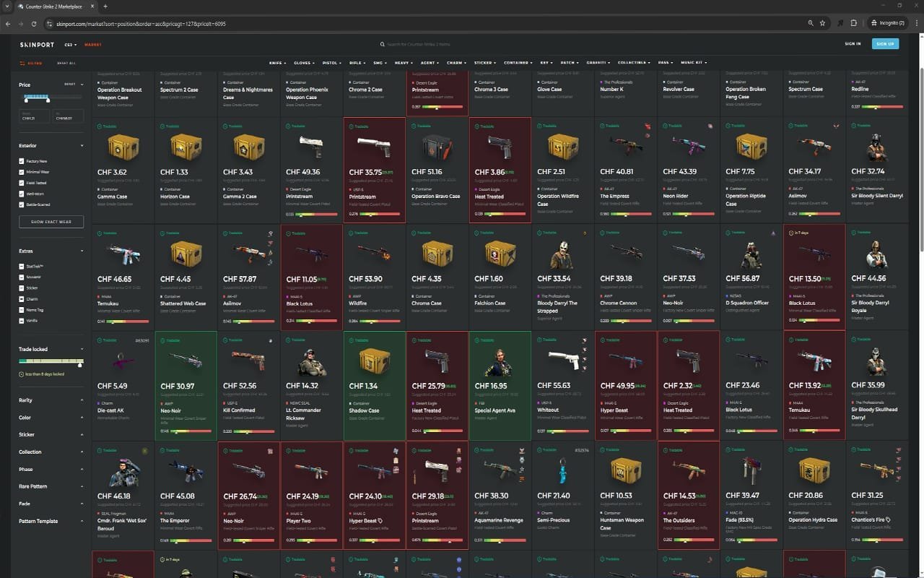Expand the Rare Pattern filter section
This screenshot has height=578, width=924.
click(51, 486)
